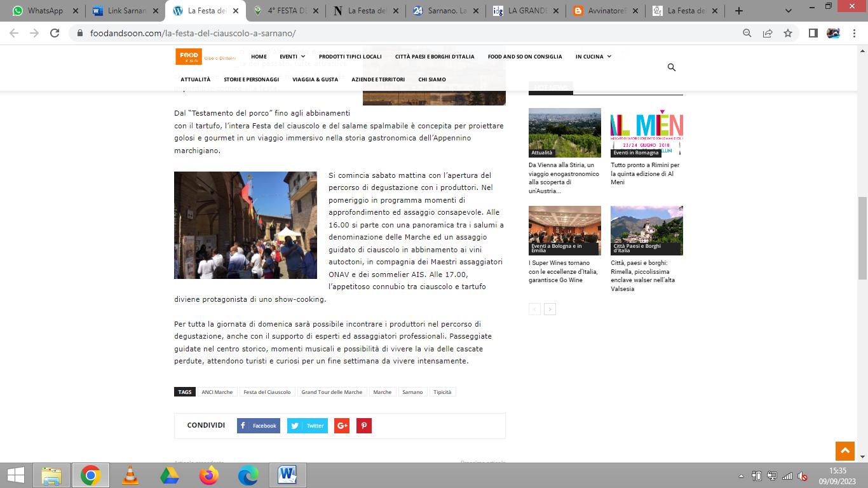Click the Festa del Ciauscolo tag
The width and height of the screenshot is (868, 488).
[267, 392]
